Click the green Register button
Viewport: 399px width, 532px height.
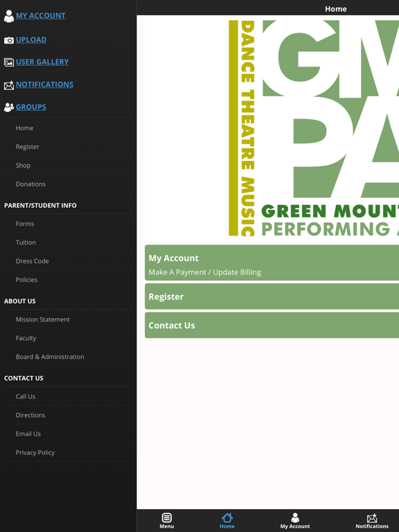click(272, 296)
